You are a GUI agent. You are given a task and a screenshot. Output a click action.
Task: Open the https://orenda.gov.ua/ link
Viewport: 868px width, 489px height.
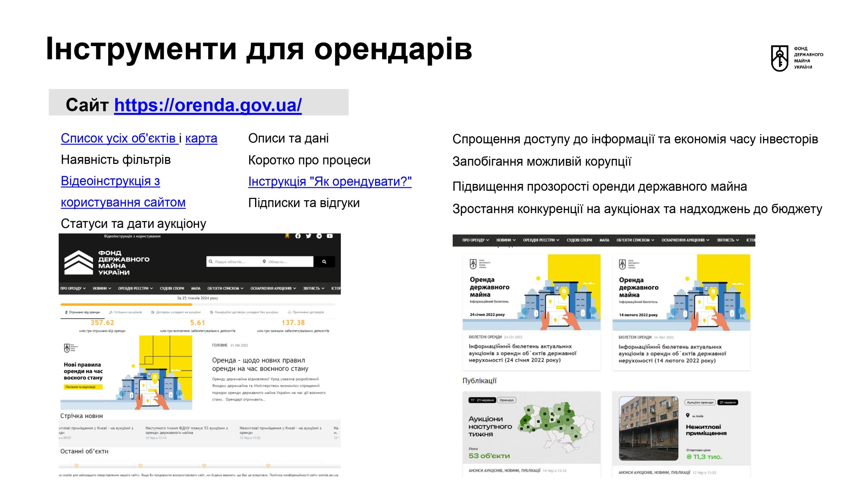pyautogui.click(x=208, y=105)
